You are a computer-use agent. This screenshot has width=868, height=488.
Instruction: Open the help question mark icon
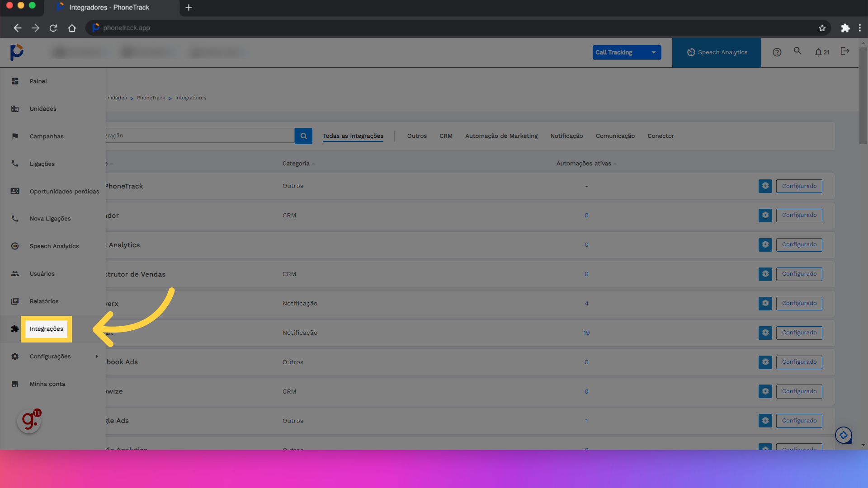[777, 52]
